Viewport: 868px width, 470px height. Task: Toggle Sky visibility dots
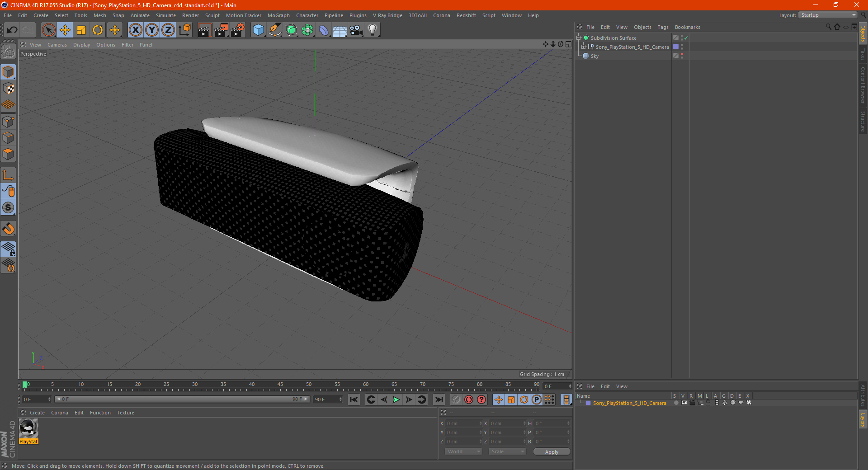click(682, 56)
